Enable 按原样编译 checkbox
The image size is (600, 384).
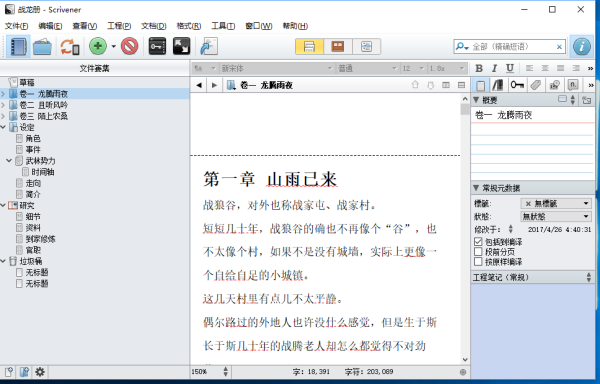(478, 262)
